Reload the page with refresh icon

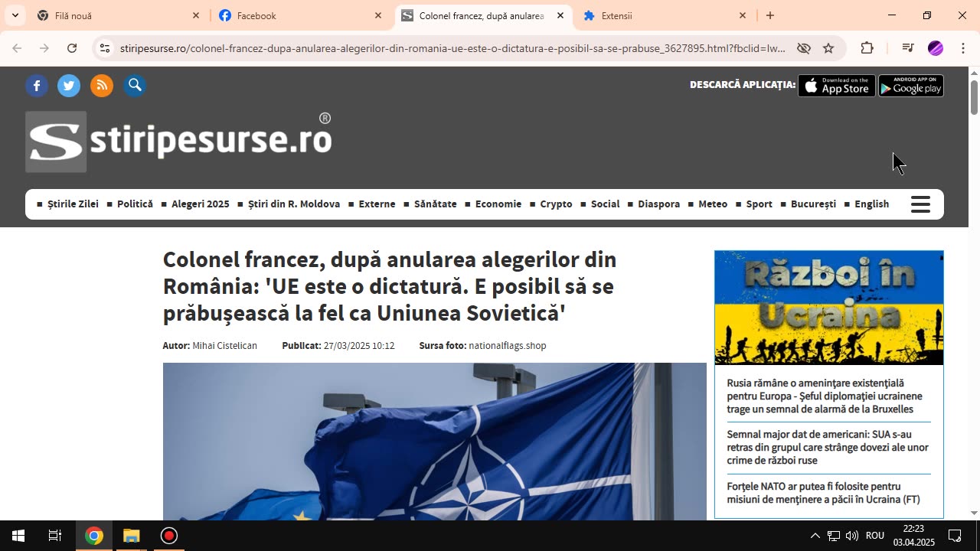[72, 48]
